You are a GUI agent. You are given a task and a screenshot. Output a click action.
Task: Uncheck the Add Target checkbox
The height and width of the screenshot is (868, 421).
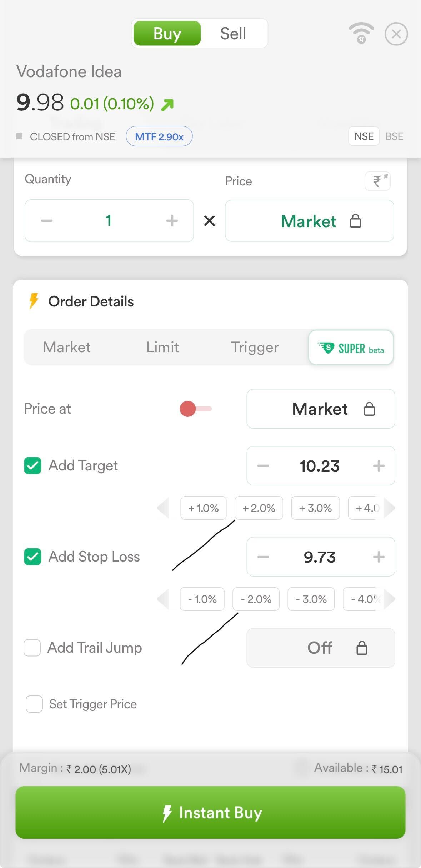click(32, 466)
